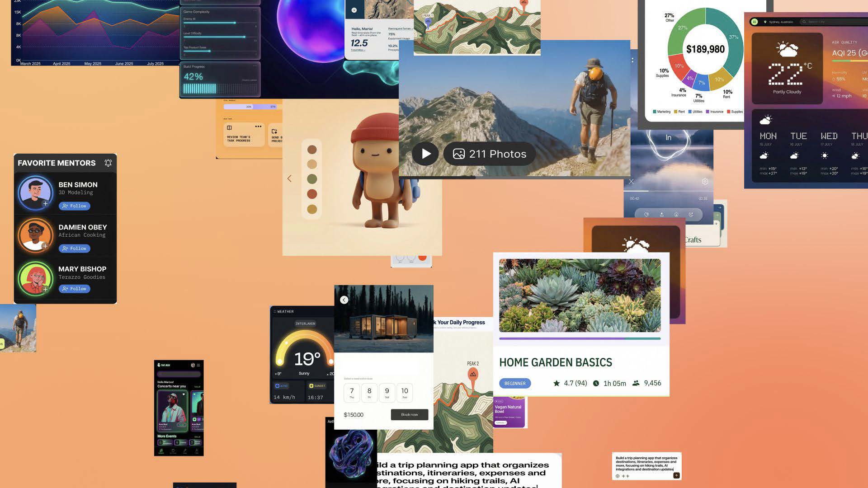Click the heart icon in meditation toolbar

coord(646,215)
